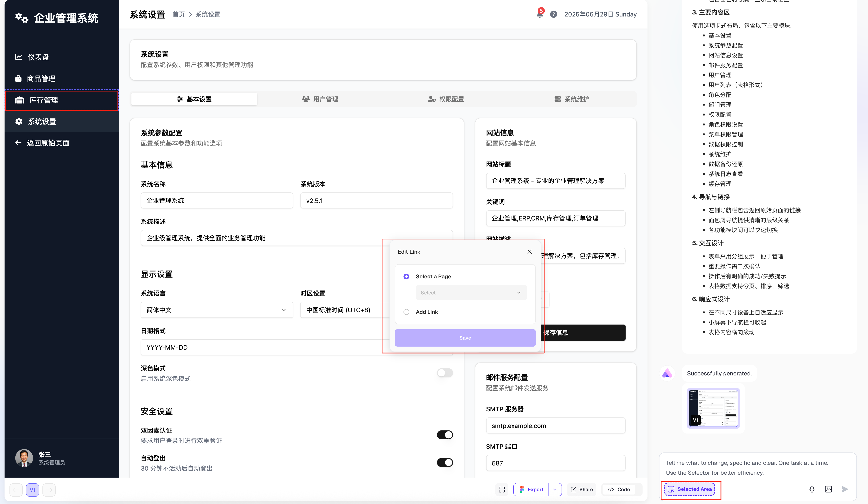Expand the 系统语言 简体中文 dropdown
Screen dimensions: 868x504
click(x=217, y=310)
